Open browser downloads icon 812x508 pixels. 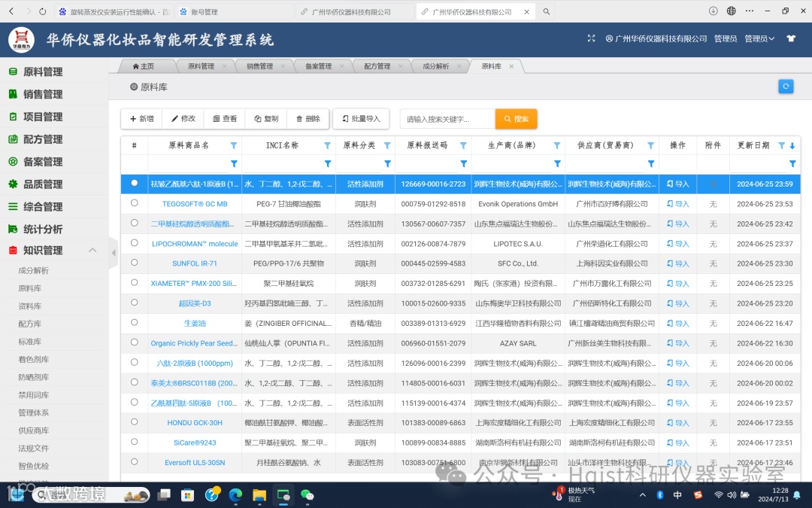point(713,11)
